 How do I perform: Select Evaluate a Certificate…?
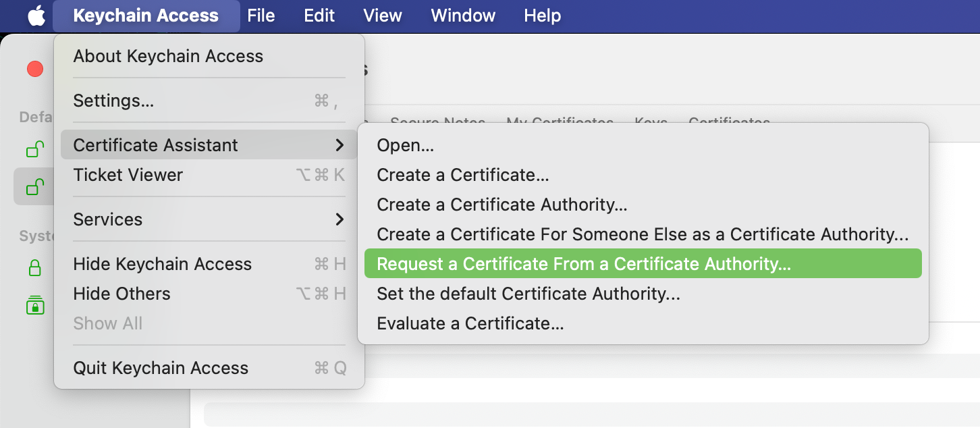[643, 323]
